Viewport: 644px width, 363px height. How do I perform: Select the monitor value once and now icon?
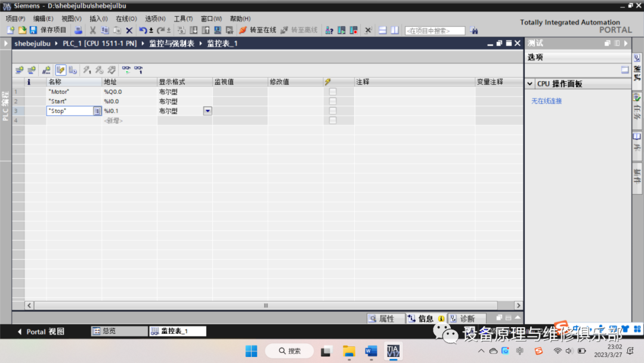[x=140, y=70]
